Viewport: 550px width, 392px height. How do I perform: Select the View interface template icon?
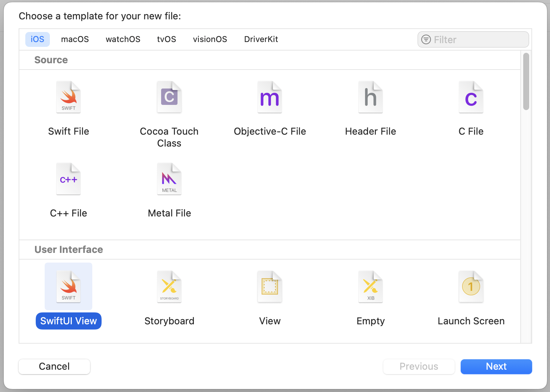[x=270, y=287]
